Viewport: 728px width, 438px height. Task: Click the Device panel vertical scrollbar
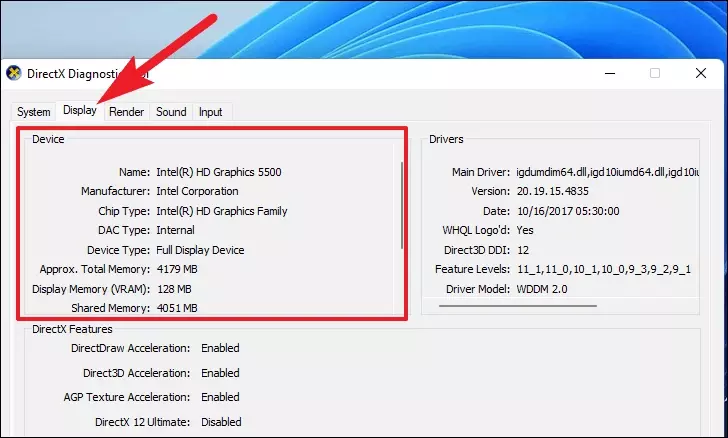[402, 205]
